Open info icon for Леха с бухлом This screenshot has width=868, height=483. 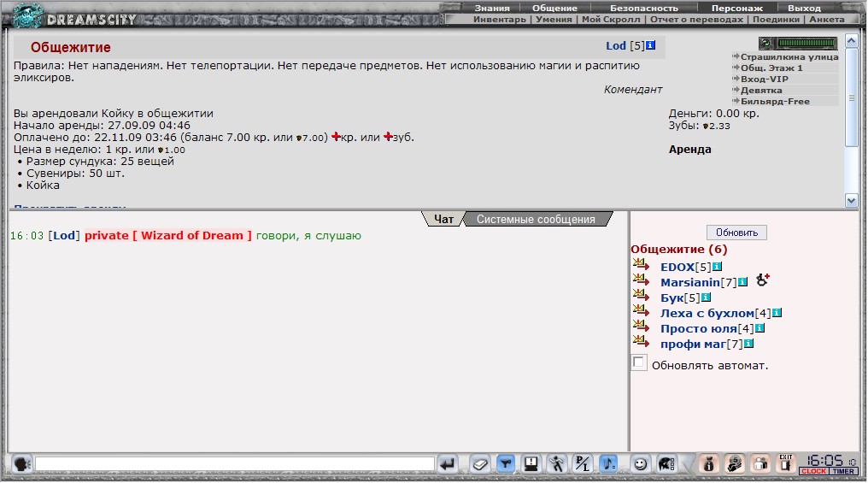click(x=777, y=314)
